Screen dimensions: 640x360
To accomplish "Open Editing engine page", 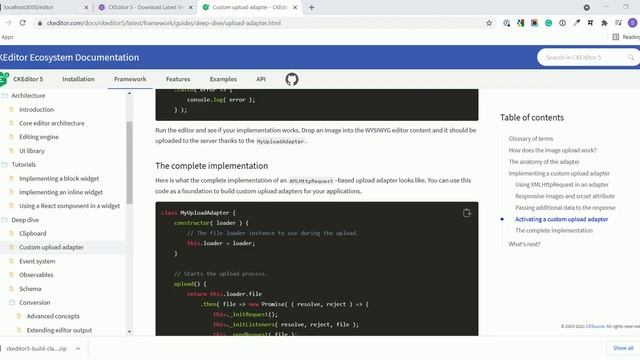I will click(x=39, y=137).
